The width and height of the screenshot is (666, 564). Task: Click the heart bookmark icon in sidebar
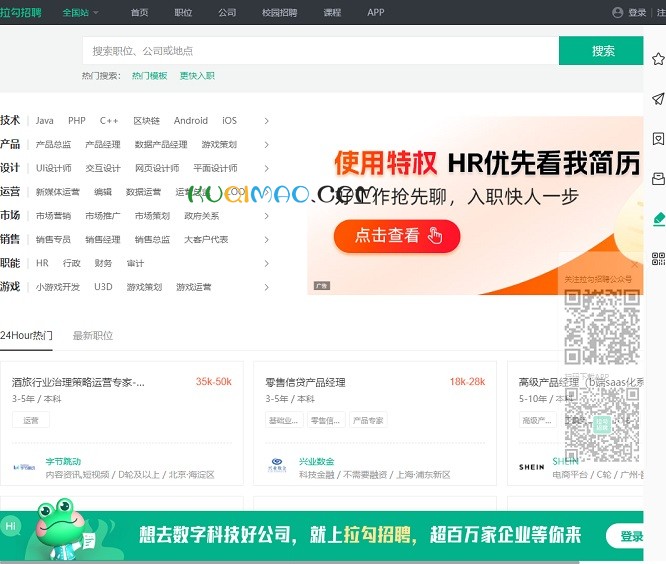pyautogui.click(x=658, y=139)
